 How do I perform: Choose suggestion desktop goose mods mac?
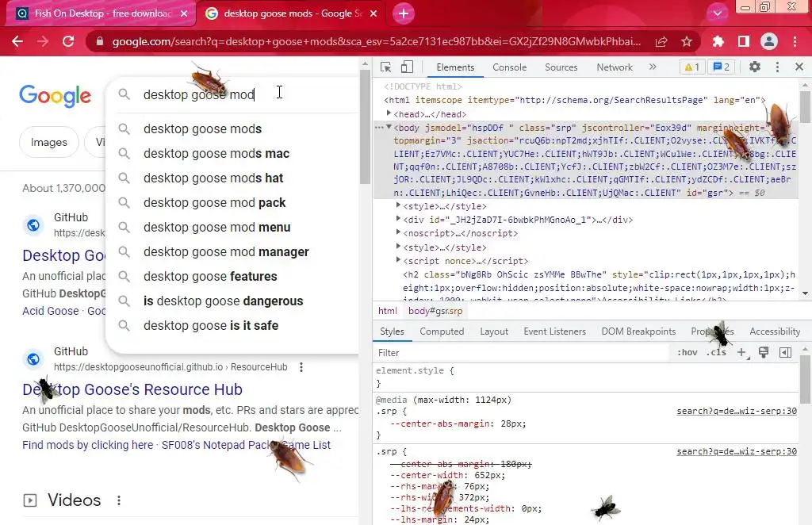coord(216,153)
